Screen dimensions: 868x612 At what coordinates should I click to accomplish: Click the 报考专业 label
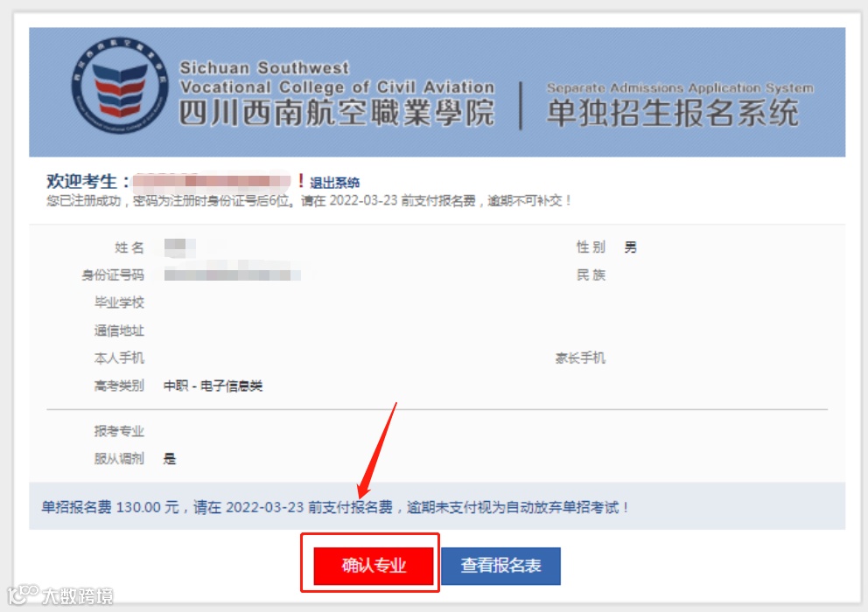coord(119,430)
